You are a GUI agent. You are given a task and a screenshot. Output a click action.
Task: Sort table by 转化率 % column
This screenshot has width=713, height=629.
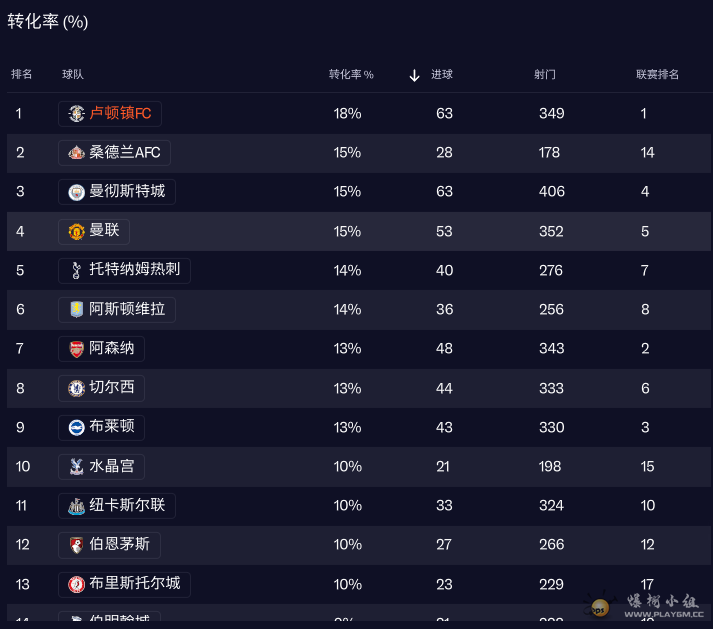click(x=351, y=75)
